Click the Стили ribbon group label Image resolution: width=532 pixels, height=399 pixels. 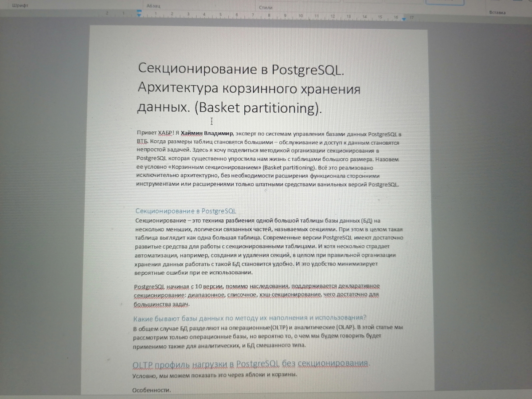click(x=266, y=8)
